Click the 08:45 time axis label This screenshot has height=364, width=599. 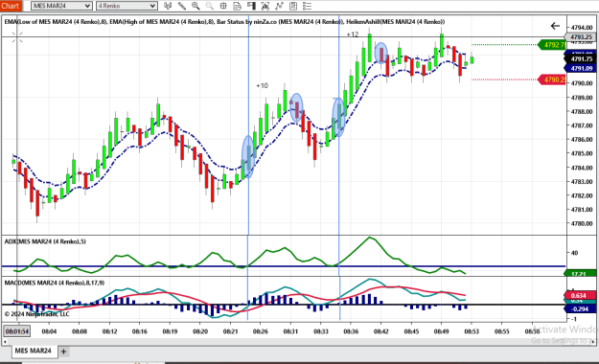tap(411, 331)
